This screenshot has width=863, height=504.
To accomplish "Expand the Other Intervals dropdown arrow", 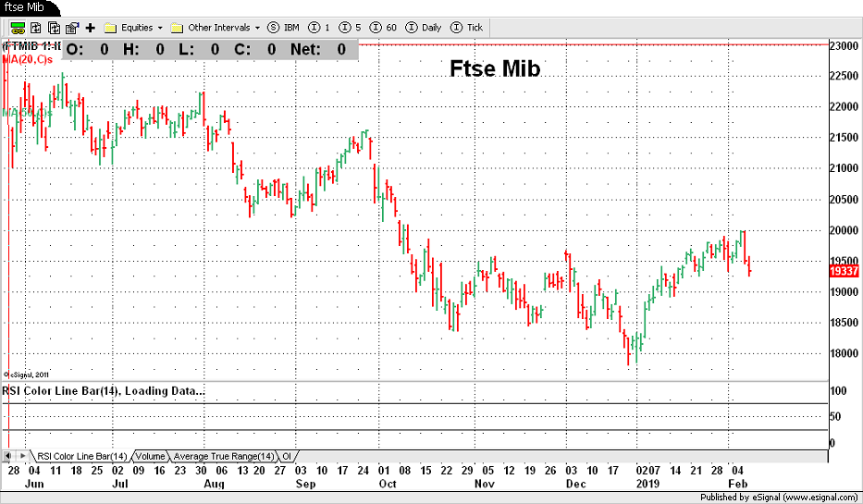I will pyautogui.click(x=257, y=28).
